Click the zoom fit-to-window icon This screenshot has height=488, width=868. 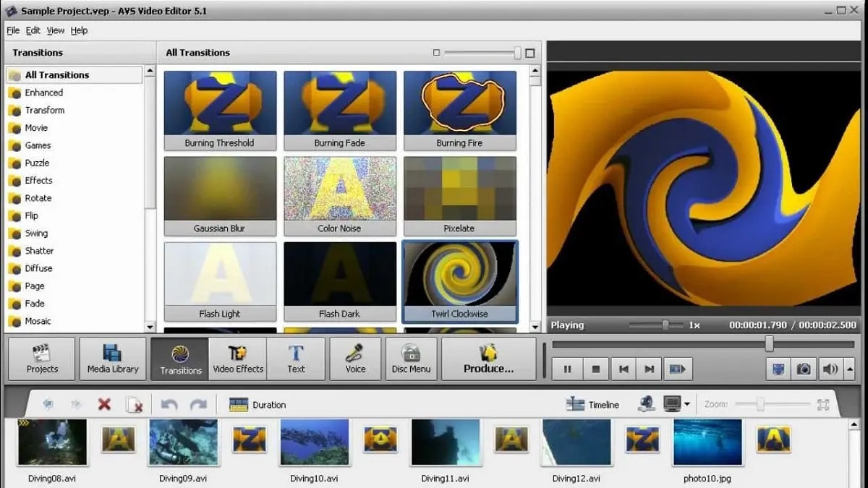pos(823,405)
